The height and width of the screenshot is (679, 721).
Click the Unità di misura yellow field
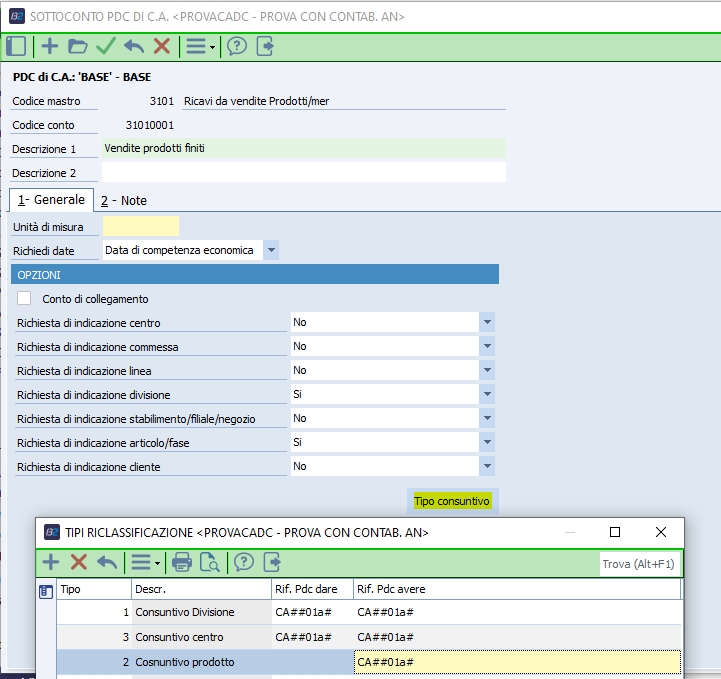[141, 226]
